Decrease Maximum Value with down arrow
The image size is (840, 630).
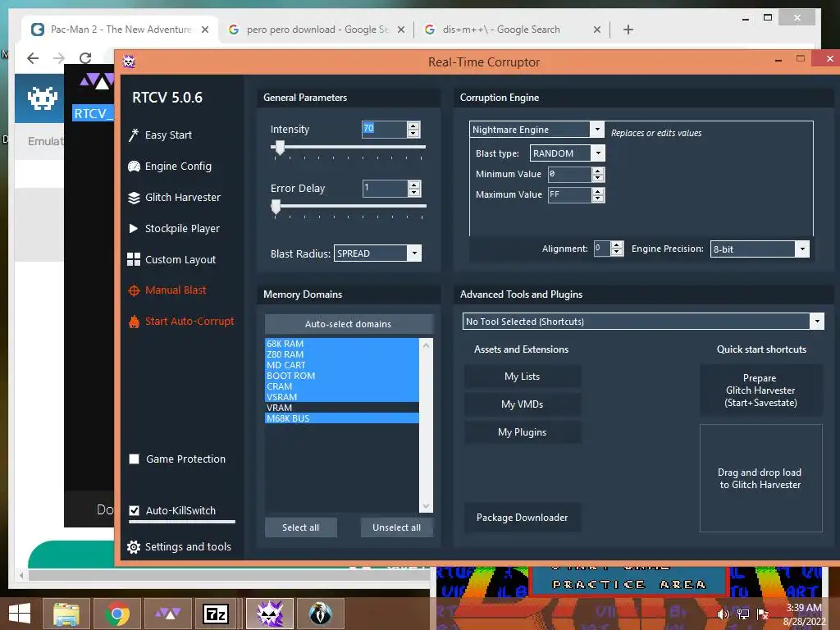pyautogui.click(x=598, y=199)
